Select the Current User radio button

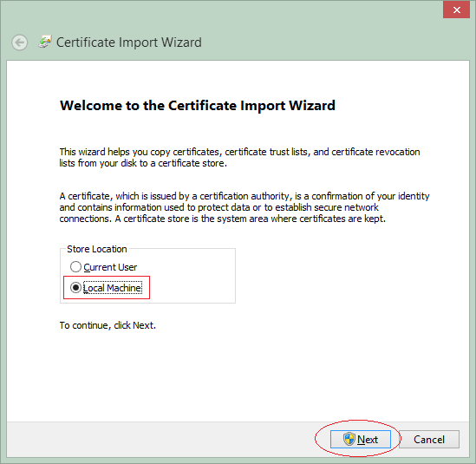(x=75, y=267)
